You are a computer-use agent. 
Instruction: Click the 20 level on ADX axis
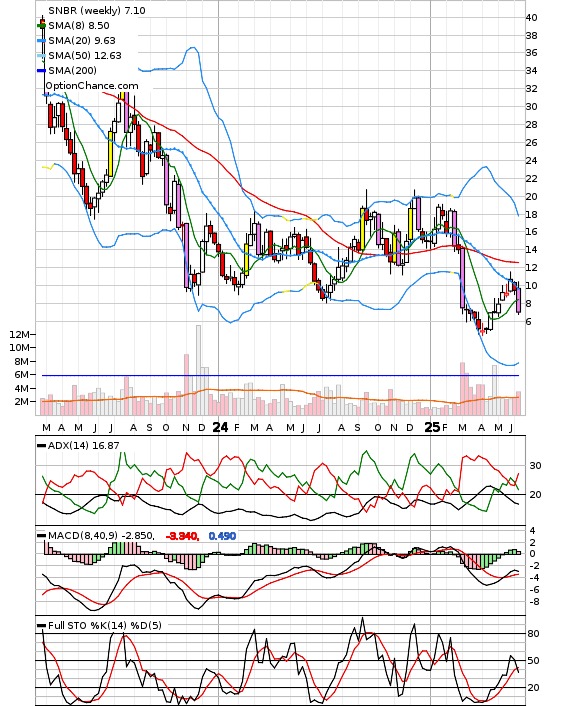(535, 494)
